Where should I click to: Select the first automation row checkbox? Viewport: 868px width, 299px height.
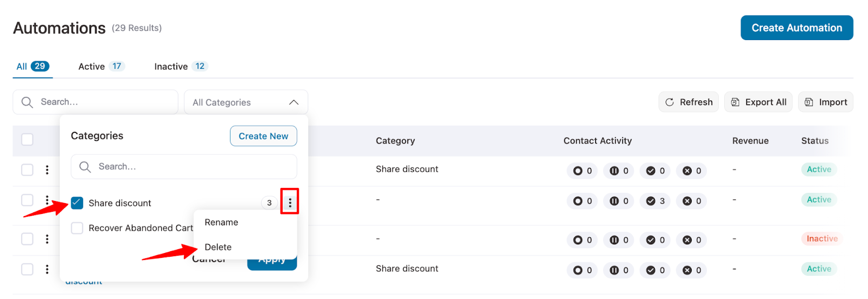pyautogui.click(x=27, y=170)
